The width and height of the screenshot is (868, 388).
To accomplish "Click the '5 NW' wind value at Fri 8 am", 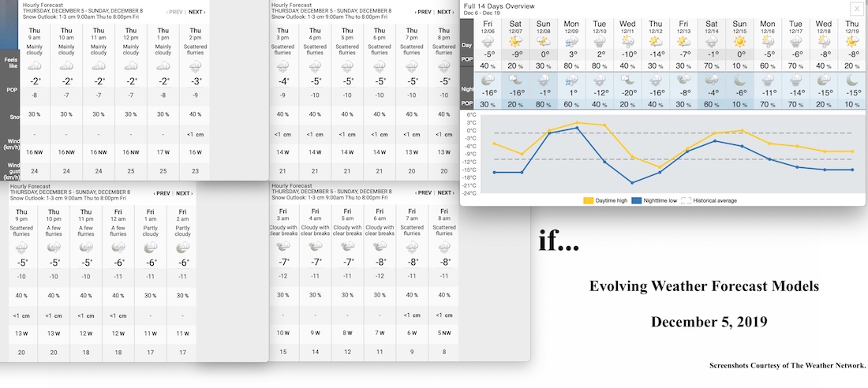I will coord(444,332).
